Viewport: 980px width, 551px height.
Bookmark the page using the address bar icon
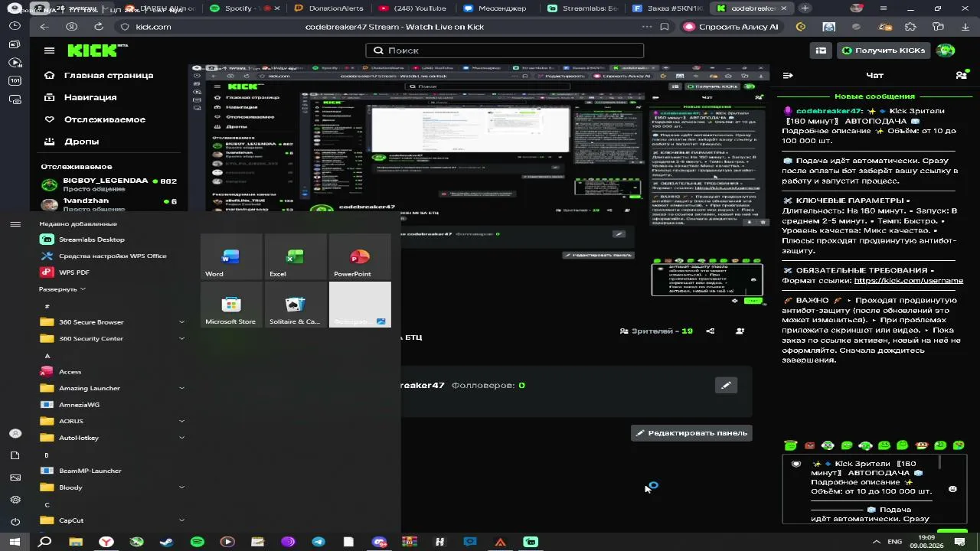[665, 27]
